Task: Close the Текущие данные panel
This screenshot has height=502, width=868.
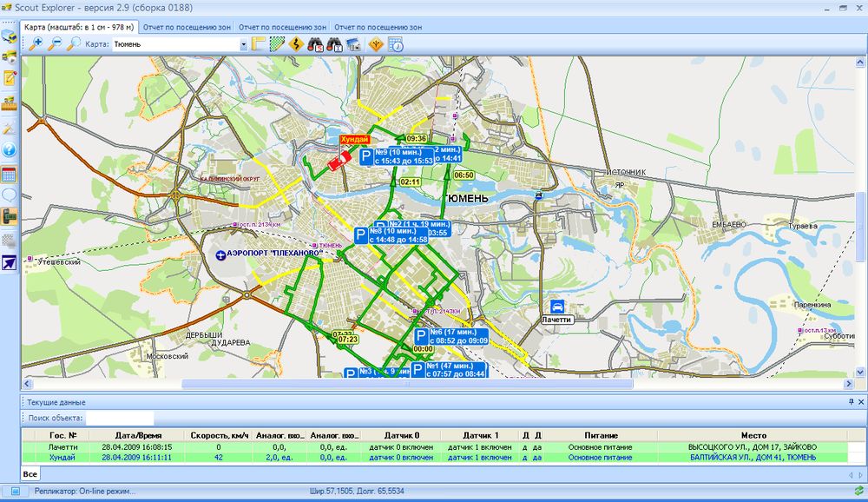Action: coord(861,402)
